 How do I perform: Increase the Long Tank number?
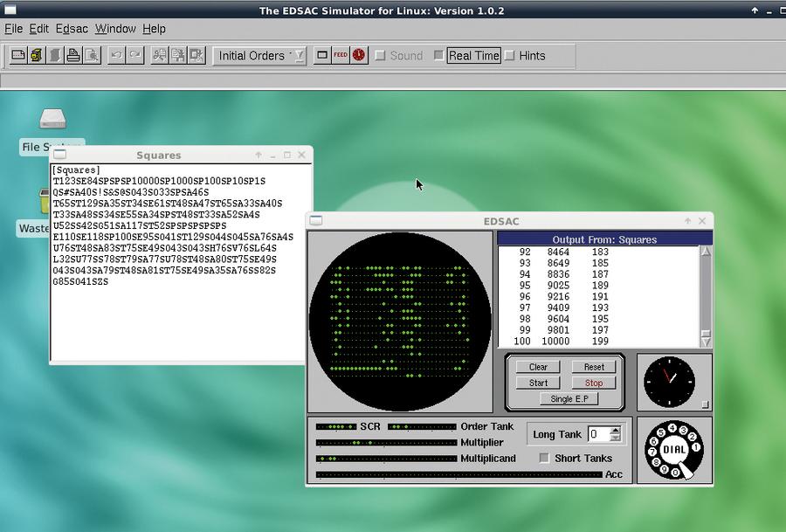tap(616, 430)
